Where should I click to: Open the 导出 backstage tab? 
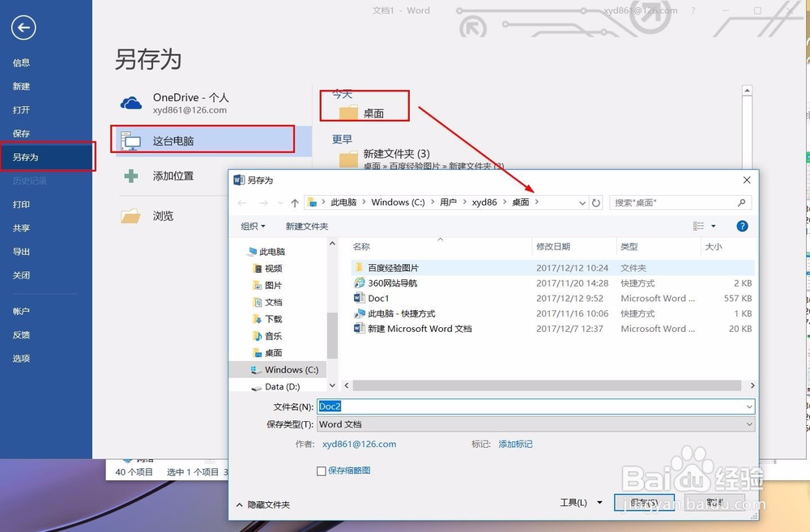tap(21, 252)
